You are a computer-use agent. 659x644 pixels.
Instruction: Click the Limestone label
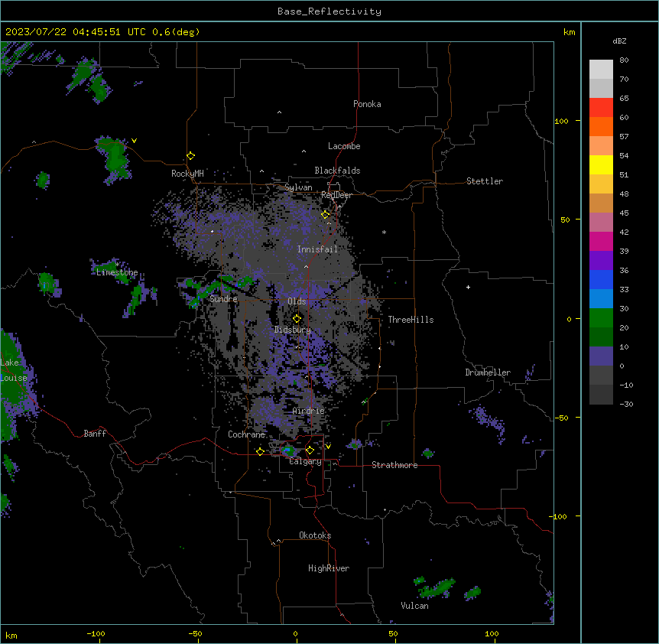click(x=117, y=272)
